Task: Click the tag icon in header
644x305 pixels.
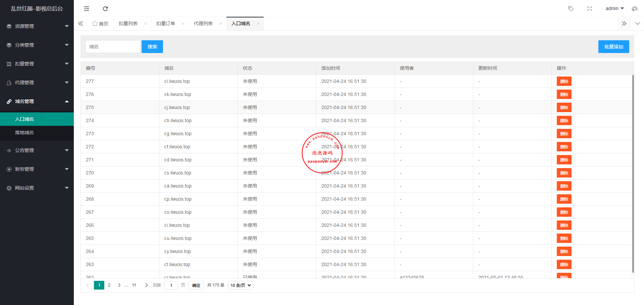Action: pos(571,9)
